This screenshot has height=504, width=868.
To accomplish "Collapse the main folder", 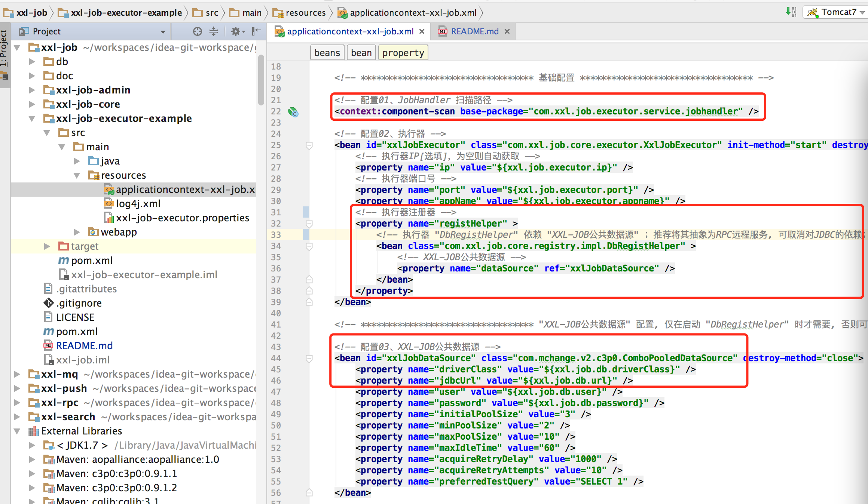I will pyautogui.click(x=62, y=147).
